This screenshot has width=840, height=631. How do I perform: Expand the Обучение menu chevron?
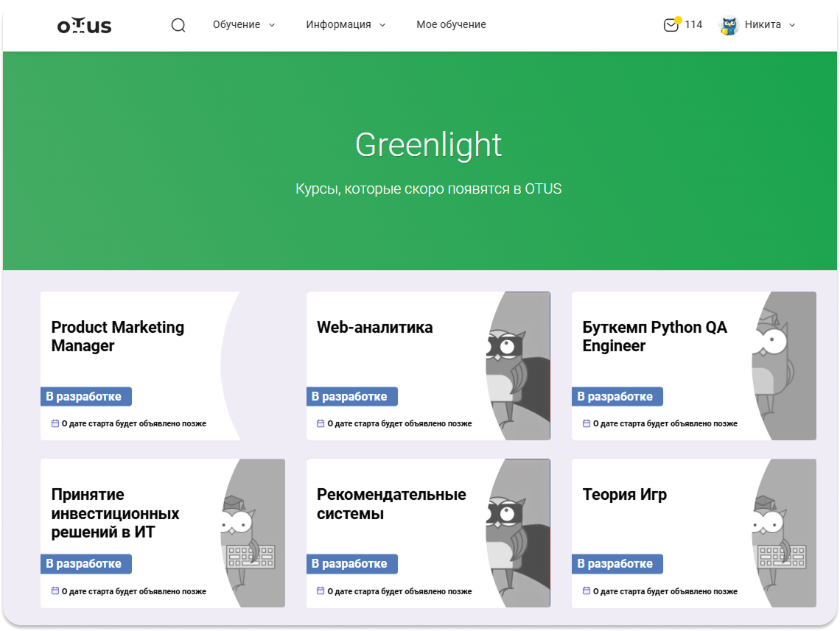coord(272,25)
